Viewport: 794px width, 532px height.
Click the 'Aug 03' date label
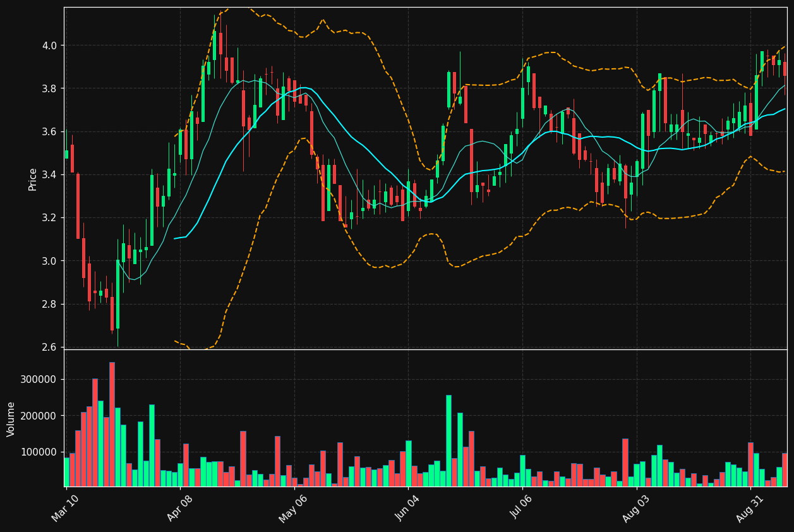pos(635,508)
